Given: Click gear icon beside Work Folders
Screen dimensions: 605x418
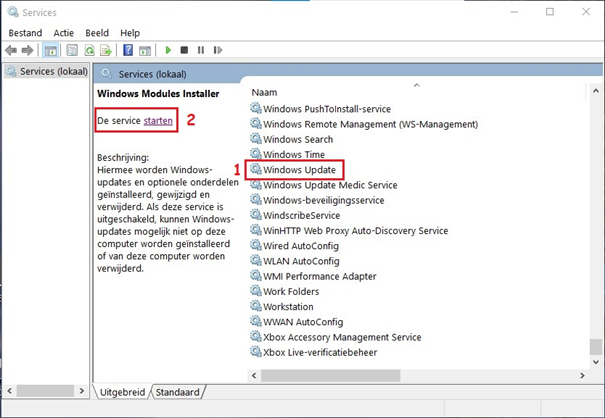Looking at the screenshot, I should 255,291.
